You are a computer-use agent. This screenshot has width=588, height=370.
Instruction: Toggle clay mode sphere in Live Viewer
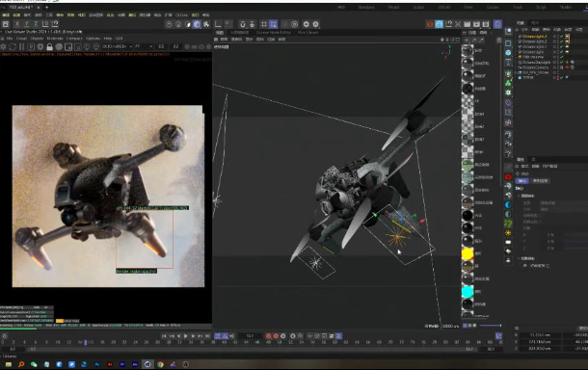(x=59, y=47)
